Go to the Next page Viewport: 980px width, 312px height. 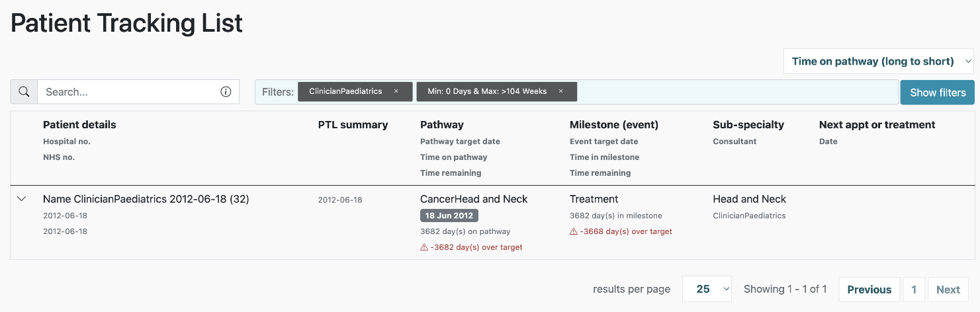pyautogui.click(x=948, y=290)
